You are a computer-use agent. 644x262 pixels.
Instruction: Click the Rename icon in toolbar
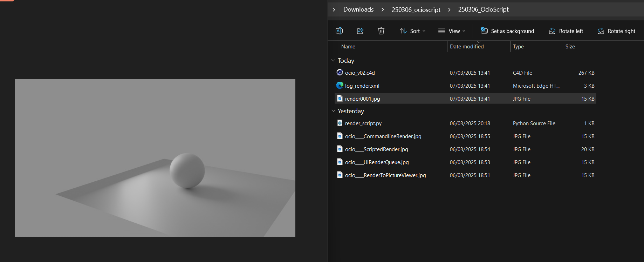pos(339,31)
